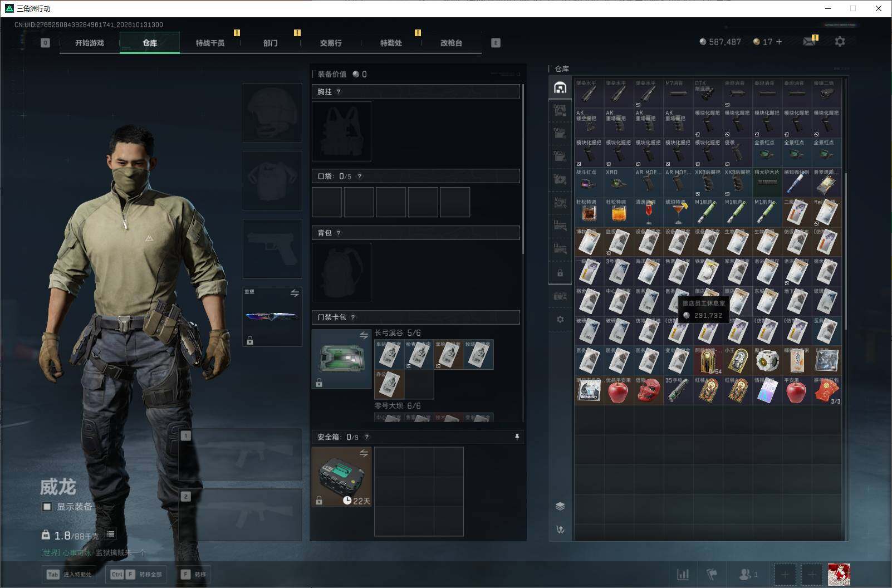
Task: Pin the safe box panel
Action: tap(517, 437)
